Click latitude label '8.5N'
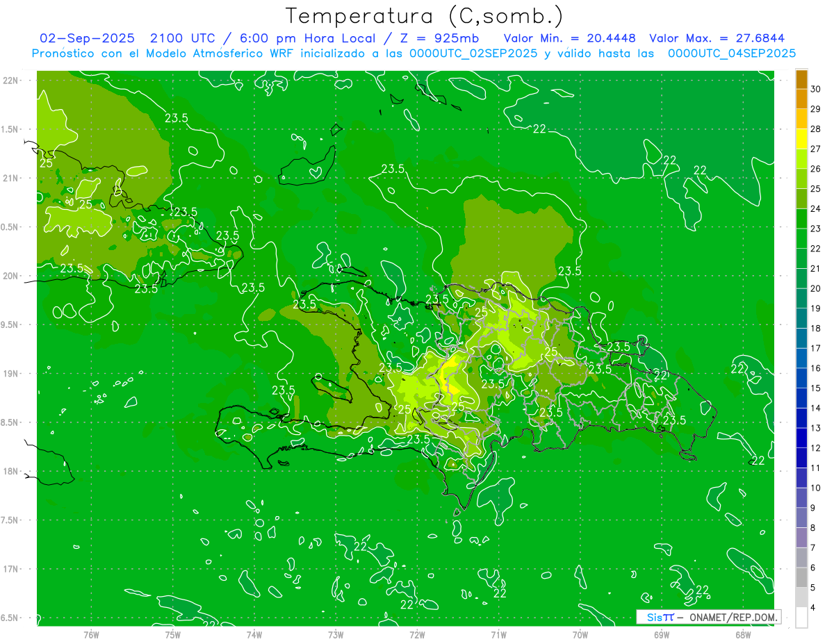Viewport: 834px width, 644px height. 10,422
